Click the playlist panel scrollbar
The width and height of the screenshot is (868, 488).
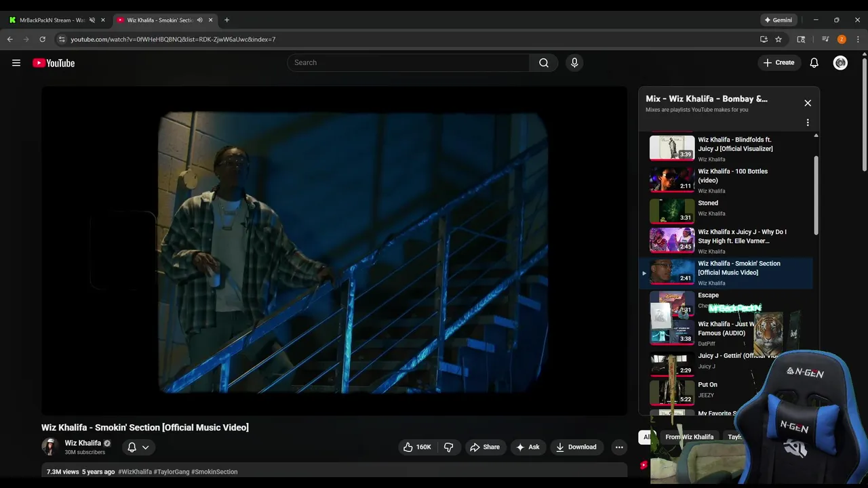(x=816, y=197)
